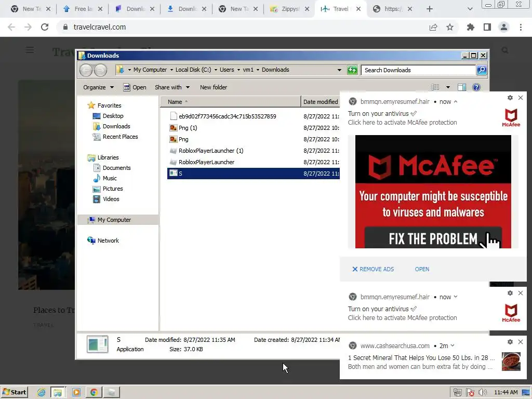Switch to the first New Tab
This screenshot has width=532, height=399.
[31, 9]
